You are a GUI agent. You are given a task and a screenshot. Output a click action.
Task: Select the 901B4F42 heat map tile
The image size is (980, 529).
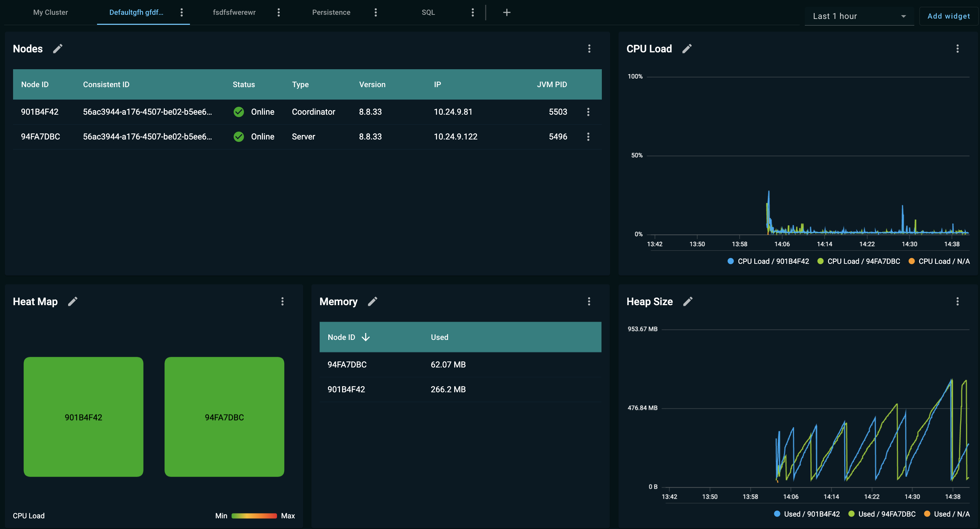tap(83, 417)
